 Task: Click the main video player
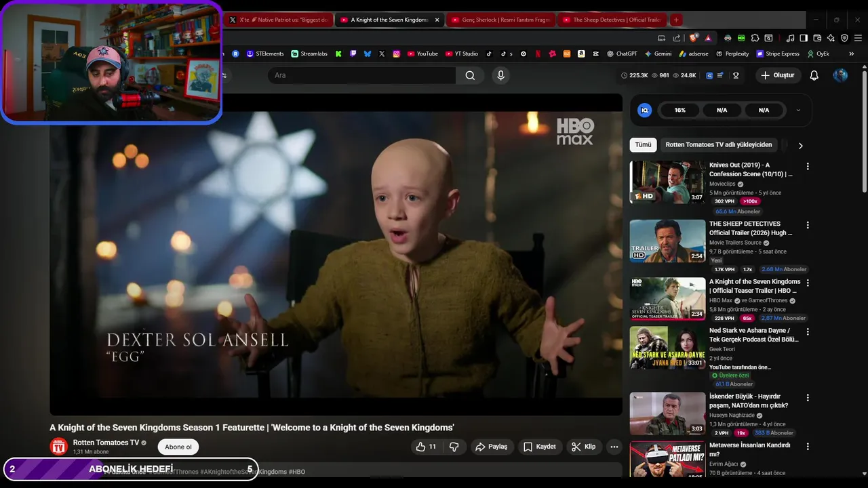336,254
